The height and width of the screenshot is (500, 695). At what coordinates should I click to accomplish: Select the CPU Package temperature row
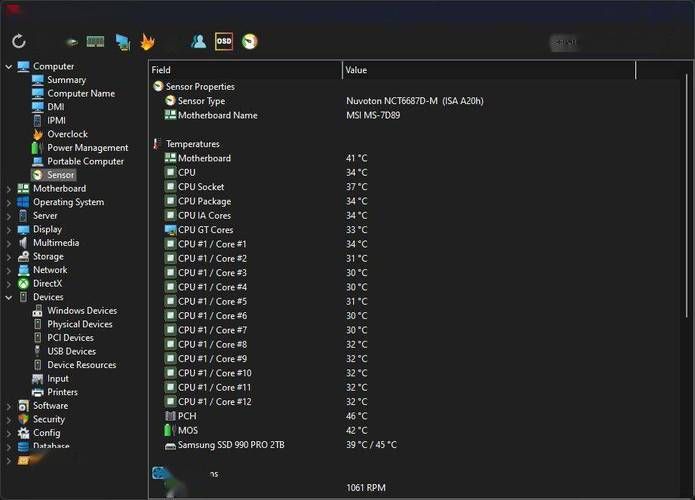pyautogui.click(x=204, y=201)
